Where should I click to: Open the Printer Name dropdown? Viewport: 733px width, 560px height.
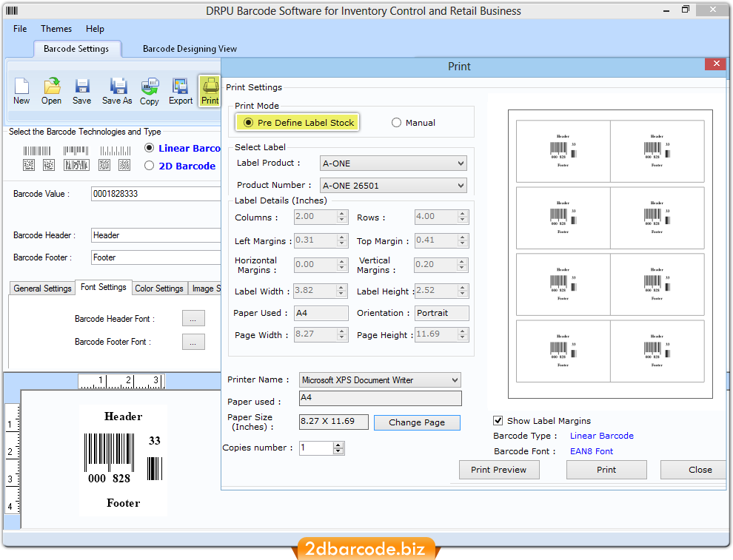(380, 380)
